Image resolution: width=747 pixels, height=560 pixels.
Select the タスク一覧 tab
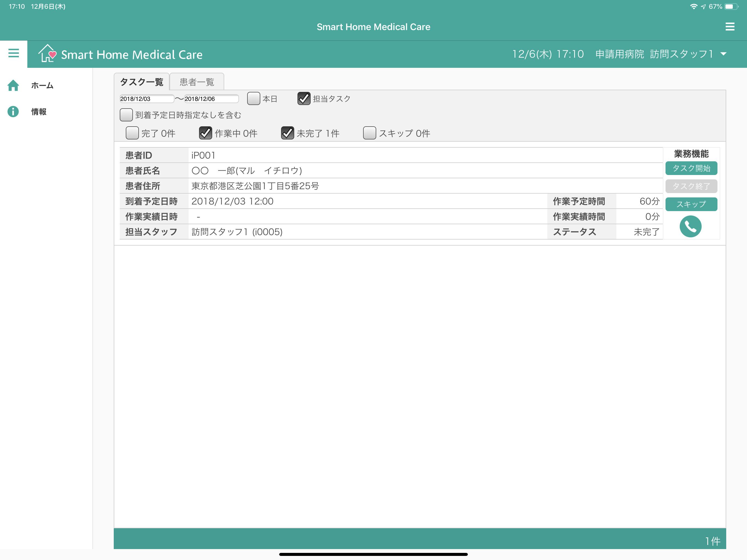(141, 81)
